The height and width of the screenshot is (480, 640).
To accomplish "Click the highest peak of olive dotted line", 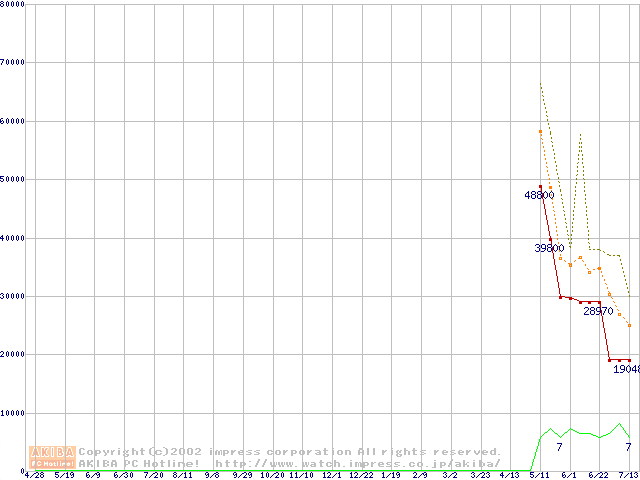I will point(540,83).
